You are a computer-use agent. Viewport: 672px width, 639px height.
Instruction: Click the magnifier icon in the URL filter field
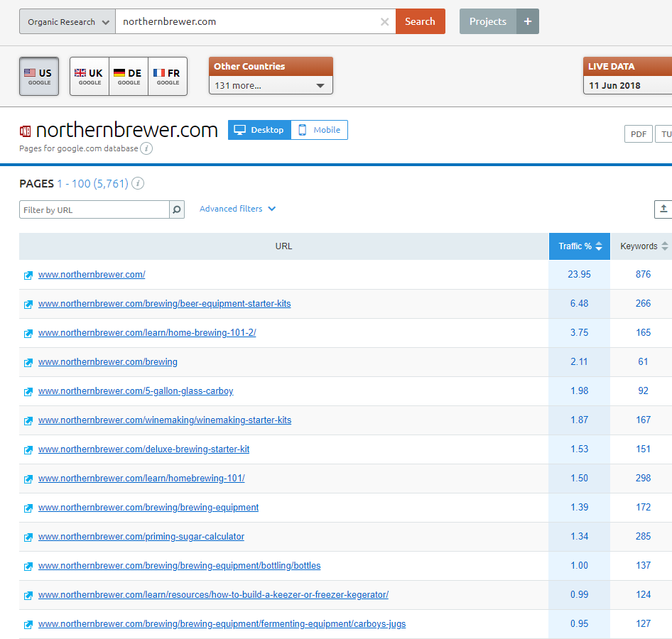tap(176, 209)
